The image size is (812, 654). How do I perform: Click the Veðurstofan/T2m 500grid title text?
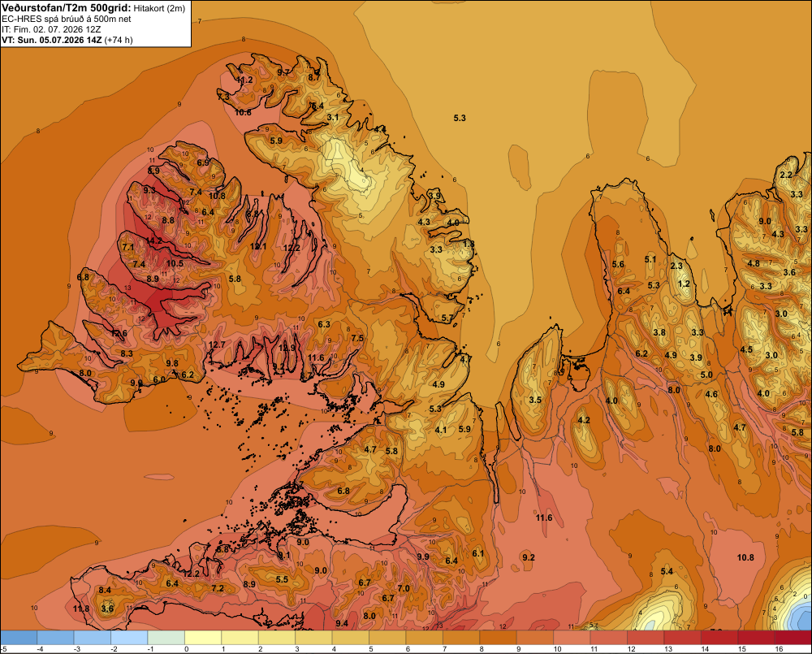67,6
